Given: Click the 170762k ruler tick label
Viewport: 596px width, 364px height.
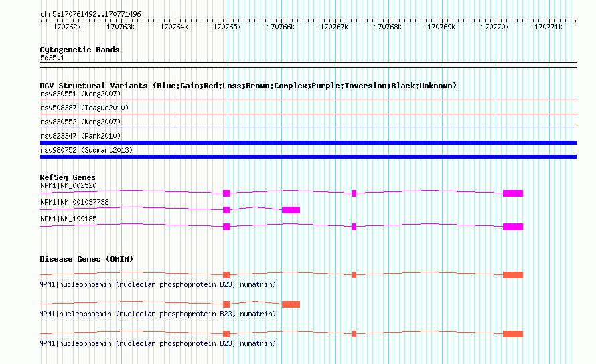Looking at the screenshot, I should pyautogui.click(x=67, y=27).
